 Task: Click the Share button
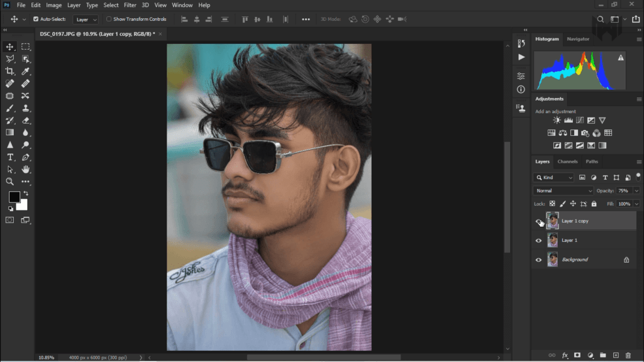pyautogui.click(x=636, y=19)
